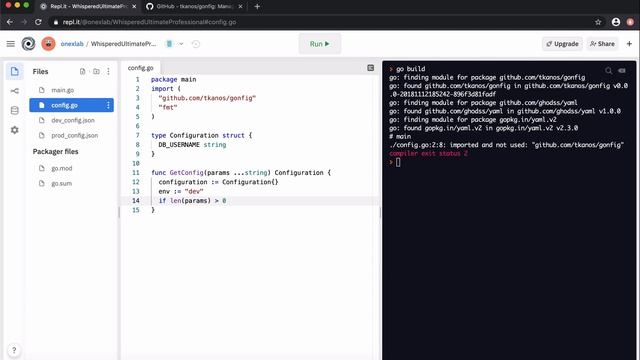This screenshot has height=360, width=640.
Task: Open the Share dialog
Action: click(x=602, y=44)
